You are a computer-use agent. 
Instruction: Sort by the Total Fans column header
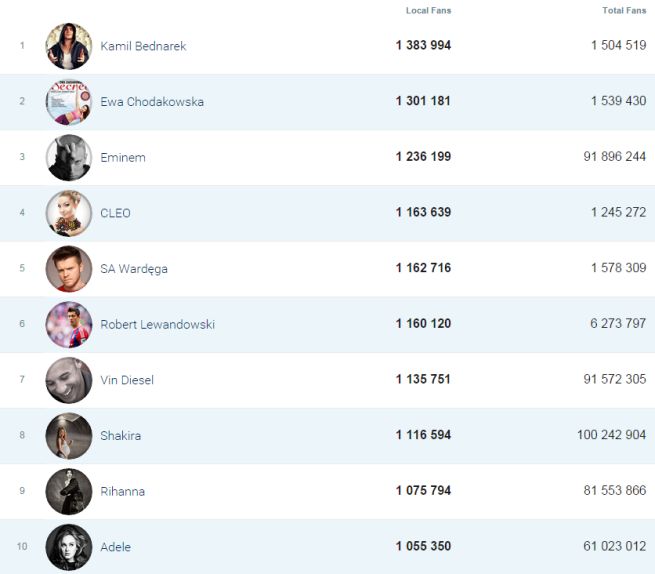click(624, 10)
